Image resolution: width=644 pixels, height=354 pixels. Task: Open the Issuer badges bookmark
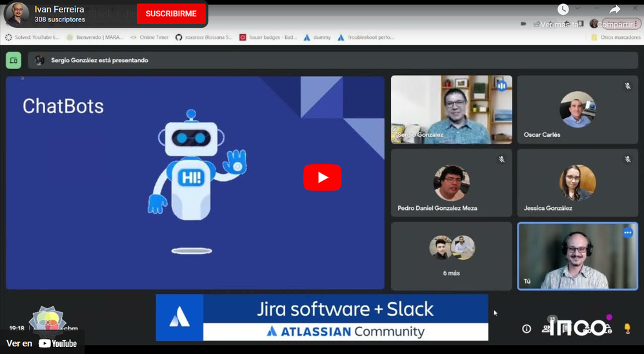[x=268, y=37]
